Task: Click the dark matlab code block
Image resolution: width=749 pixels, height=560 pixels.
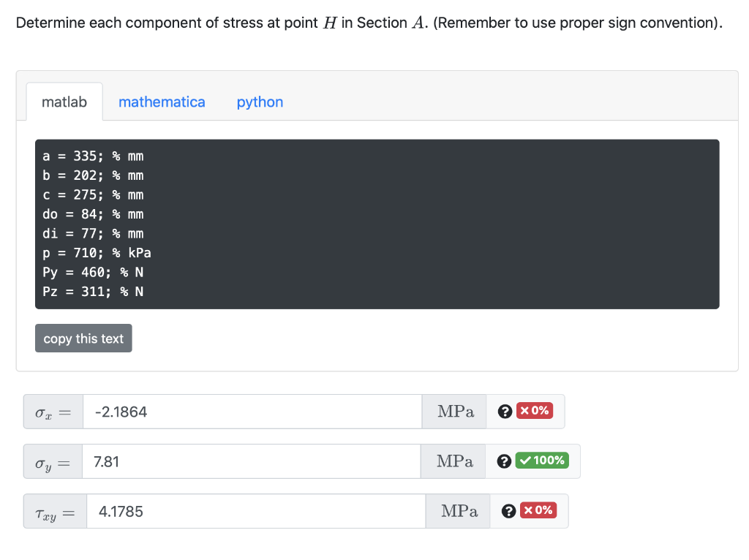Action: click(377, 224)
